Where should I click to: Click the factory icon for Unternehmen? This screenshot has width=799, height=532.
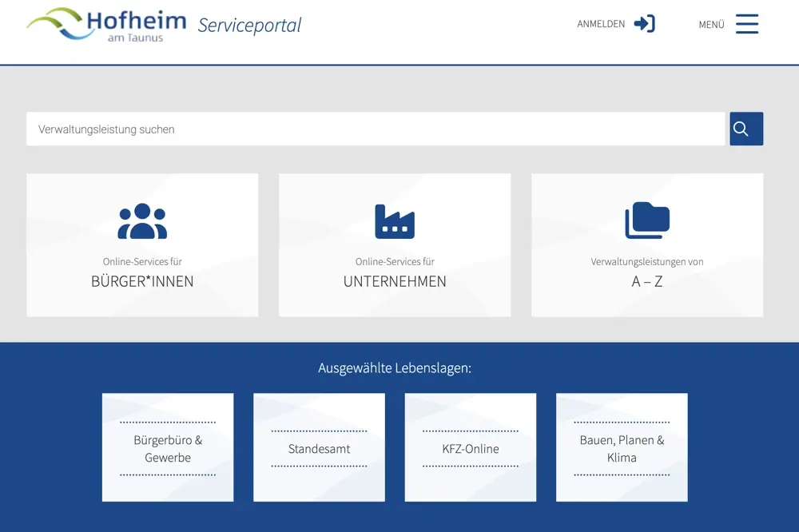(395, 221)
